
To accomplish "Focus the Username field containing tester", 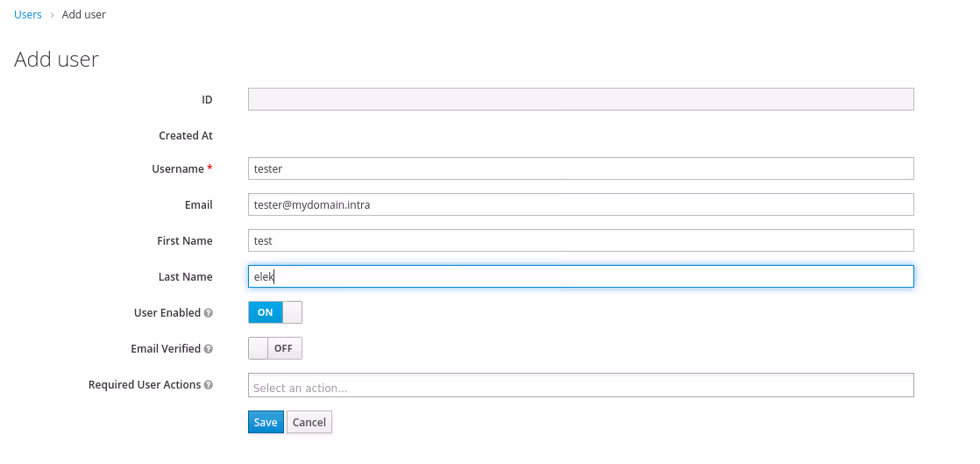I will (x=580, y=168).
